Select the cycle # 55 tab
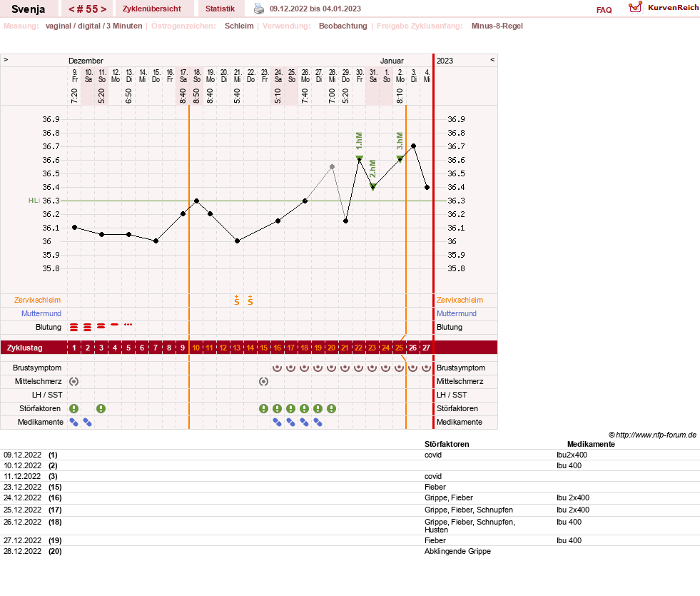This screenshot has width=700, height=596. click(x=88, y=9)
